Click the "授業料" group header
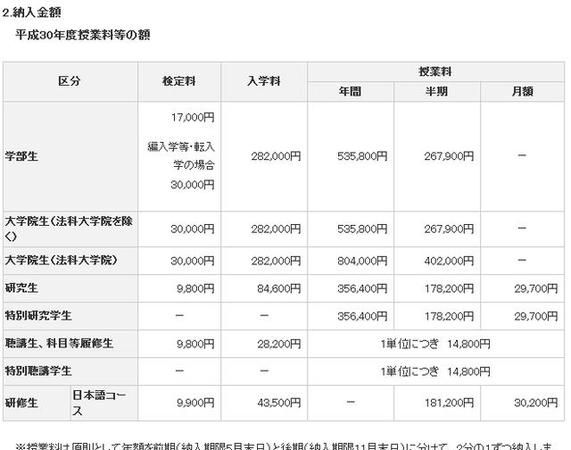The image size is (571, 450). pos(435,72)
